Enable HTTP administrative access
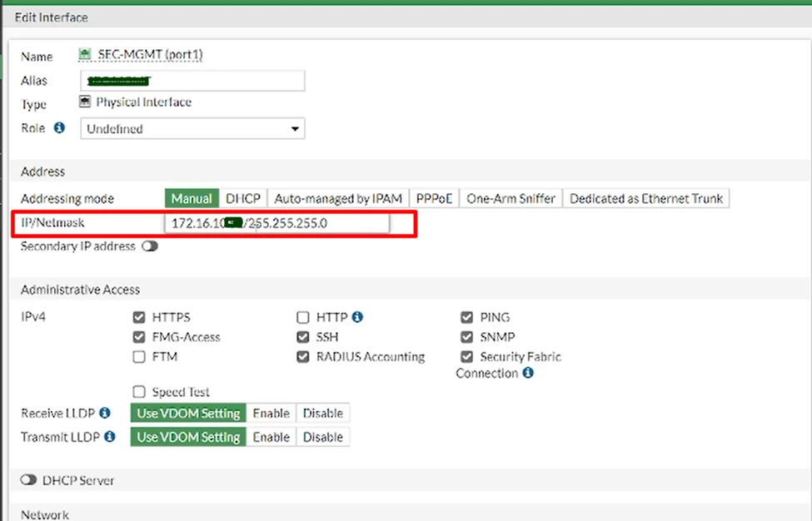Image resolution: width=812 pixels, height=521 pixels. 302,317
